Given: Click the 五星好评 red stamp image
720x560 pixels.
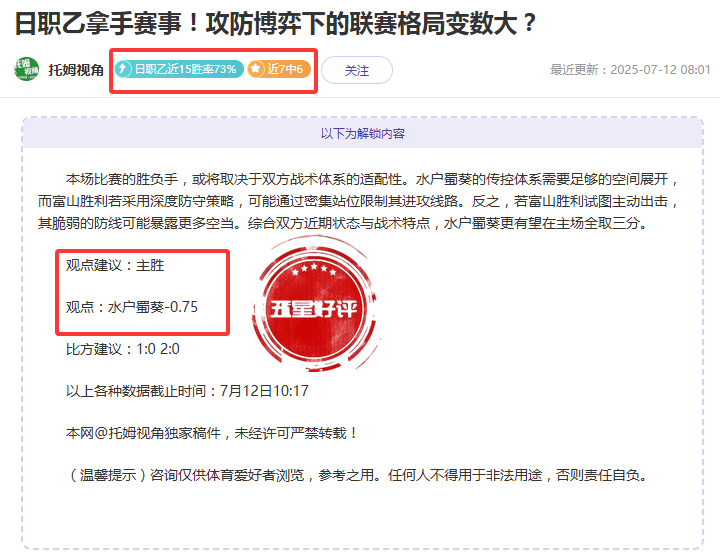Looking at the screenshot, I should 315,303.
